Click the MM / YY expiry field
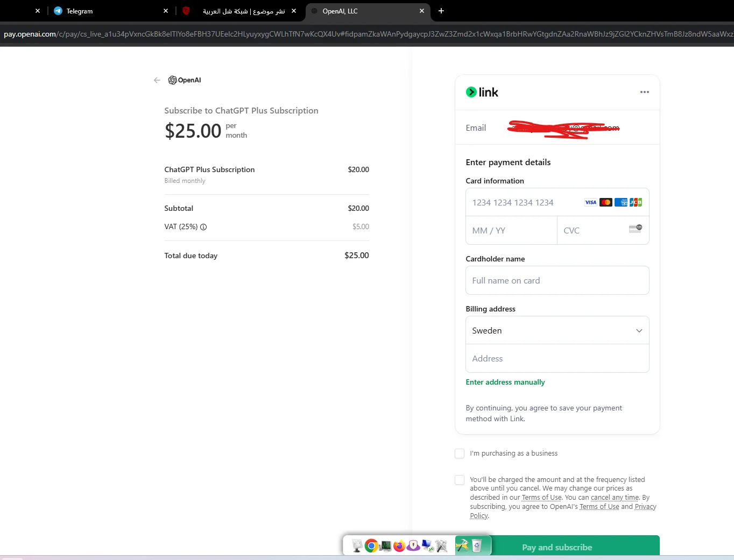The height and width of the screenshot is (560, 734). [511, 230]
